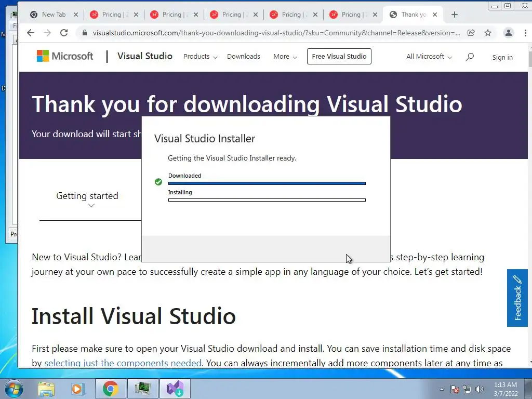532x399 pixels.
Task: Bookmark this page with the star icon
Action: (x=488, y=33)
